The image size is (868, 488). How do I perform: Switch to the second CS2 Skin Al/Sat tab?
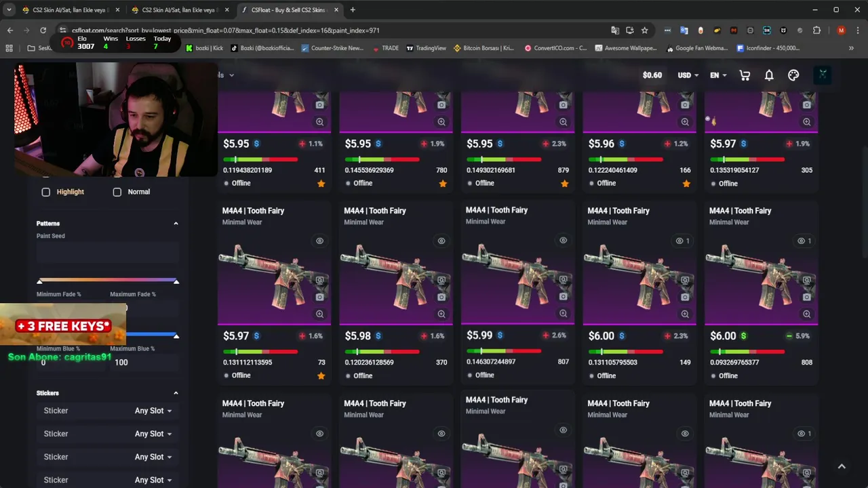tap(180, 10)
